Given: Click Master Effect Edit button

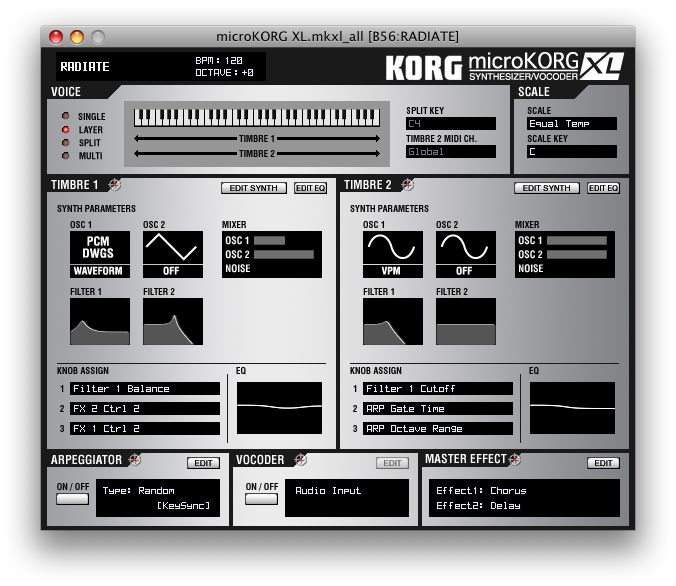Looking at the screenshot, I should [x=604, y=463].
